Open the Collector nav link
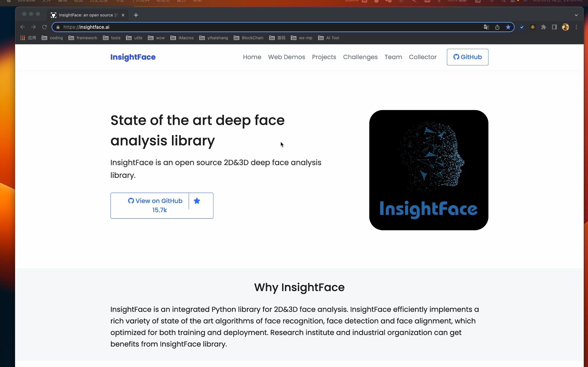 423,57
